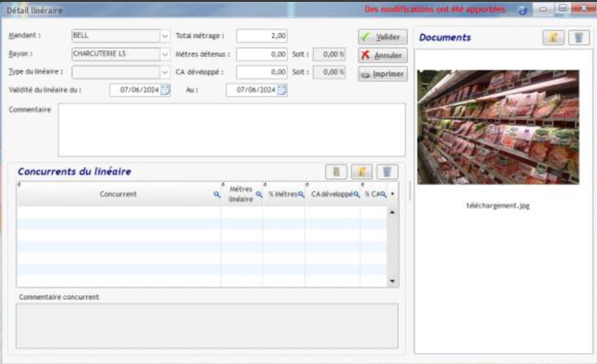Click into the Total métrage field
This screenshot has height=364, width=597.
[261, 37]
